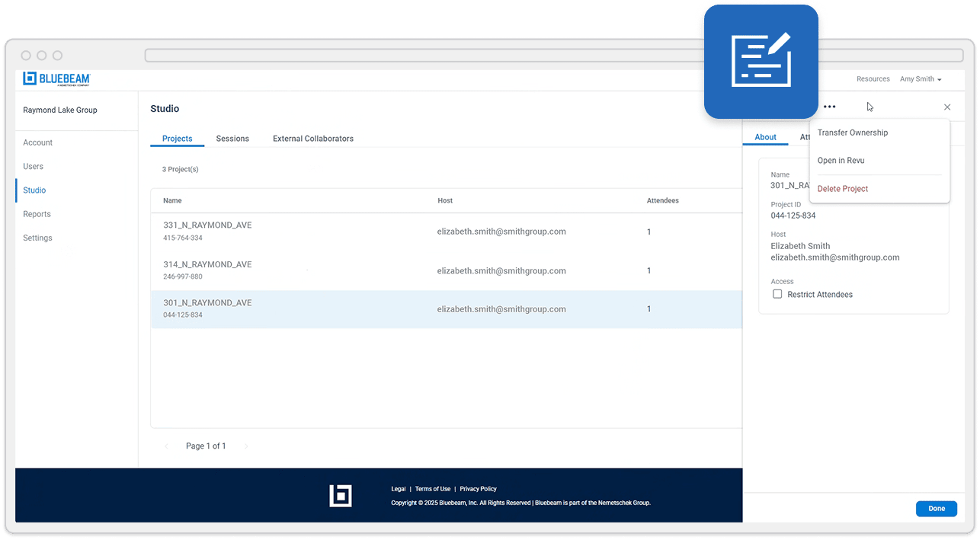
Task: Select the Projects tab
Action: (177, 139)
